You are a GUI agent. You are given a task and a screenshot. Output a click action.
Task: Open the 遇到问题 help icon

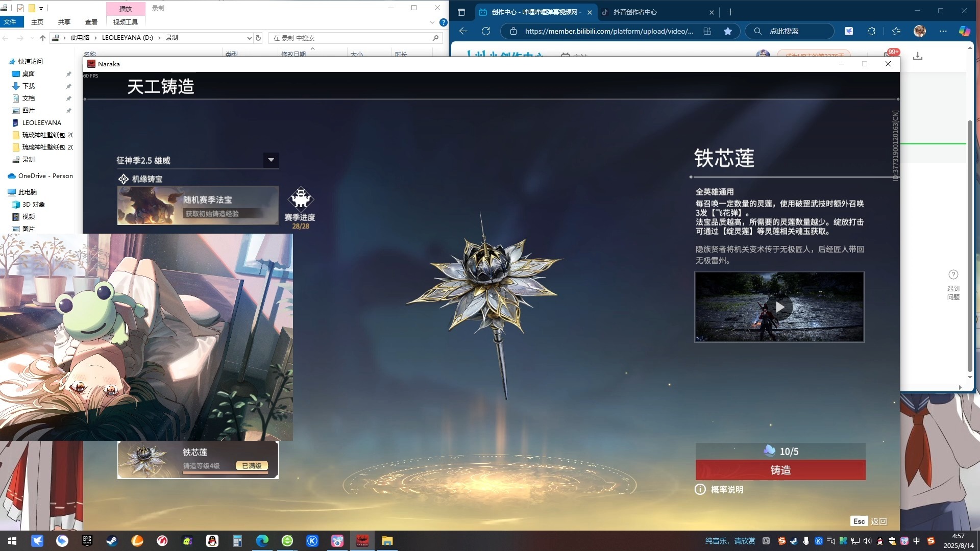coord(953,285)
